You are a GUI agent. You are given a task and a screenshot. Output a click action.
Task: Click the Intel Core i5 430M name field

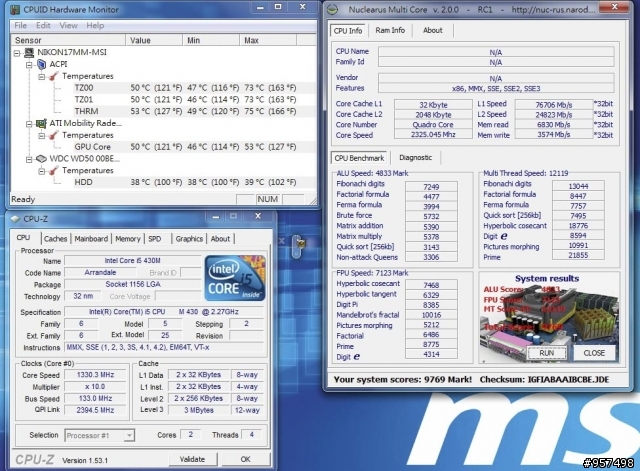132,260
